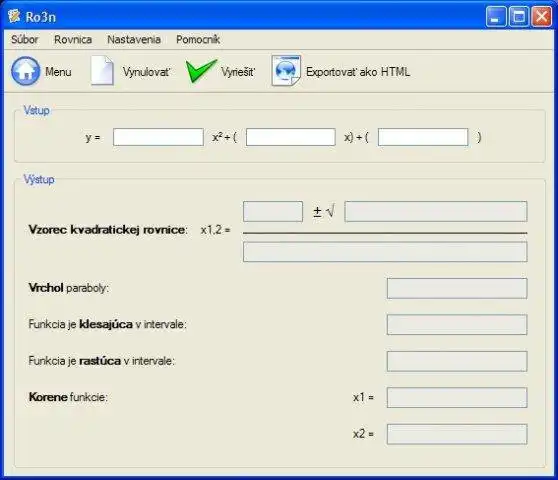Screen dimensions: 558x480
Task: Open the Pomocník menu
Action: [x=198, y=39]
